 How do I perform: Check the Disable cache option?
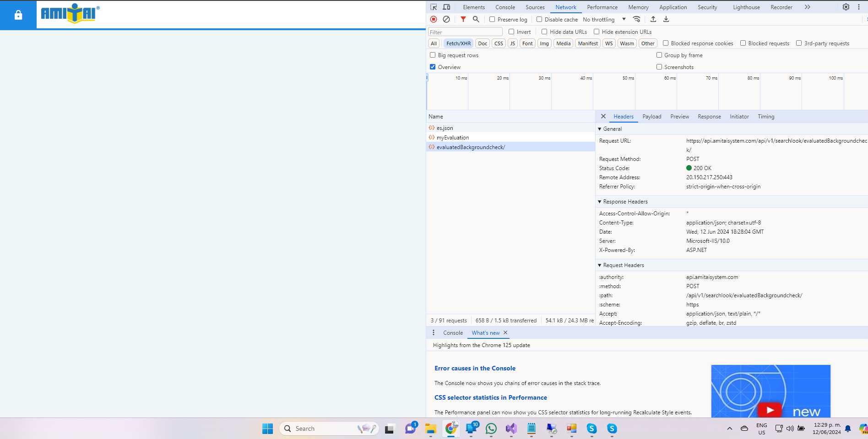coord(539,19)
